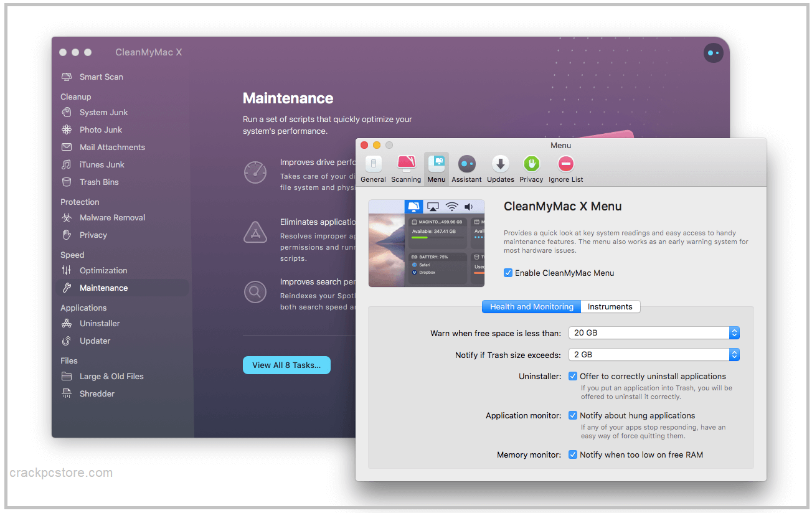Click the Files section label
Screen dimensions: 812x513
(69, 360)
